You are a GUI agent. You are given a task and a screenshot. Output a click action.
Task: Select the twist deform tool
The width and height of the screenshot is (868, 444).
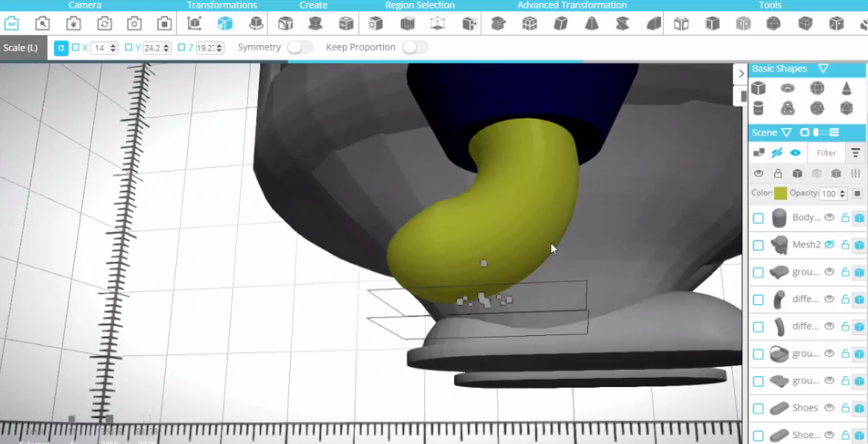pos(623,23)
